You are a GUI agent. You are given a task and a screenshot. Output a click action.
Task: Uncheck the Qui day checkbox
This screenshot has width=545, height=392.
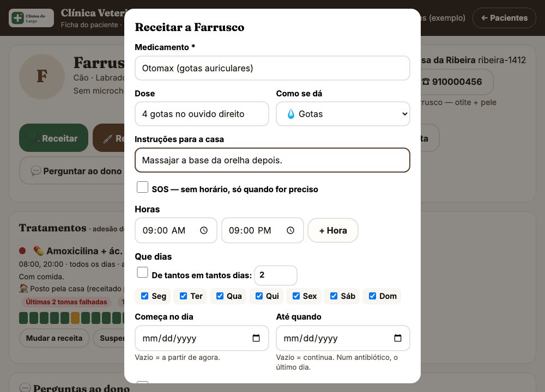coord(259,296)
